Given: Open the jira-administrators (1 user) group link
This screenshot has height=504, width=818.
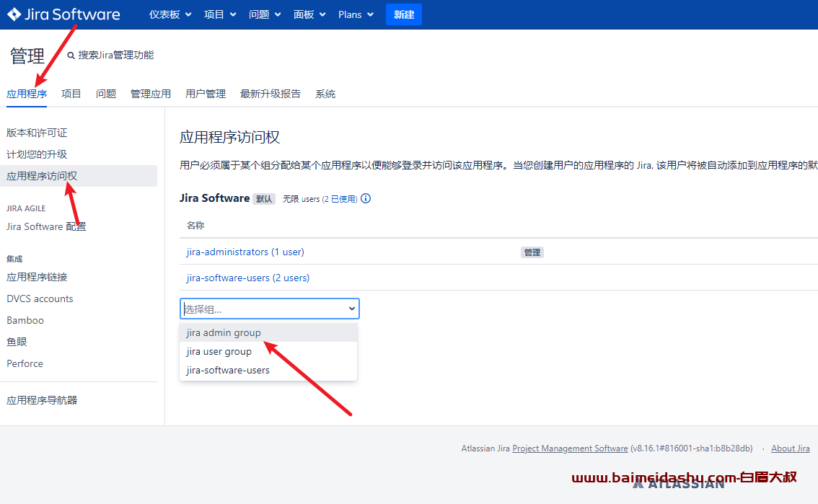Looking at the screenshot, I should tap(245, 252).
